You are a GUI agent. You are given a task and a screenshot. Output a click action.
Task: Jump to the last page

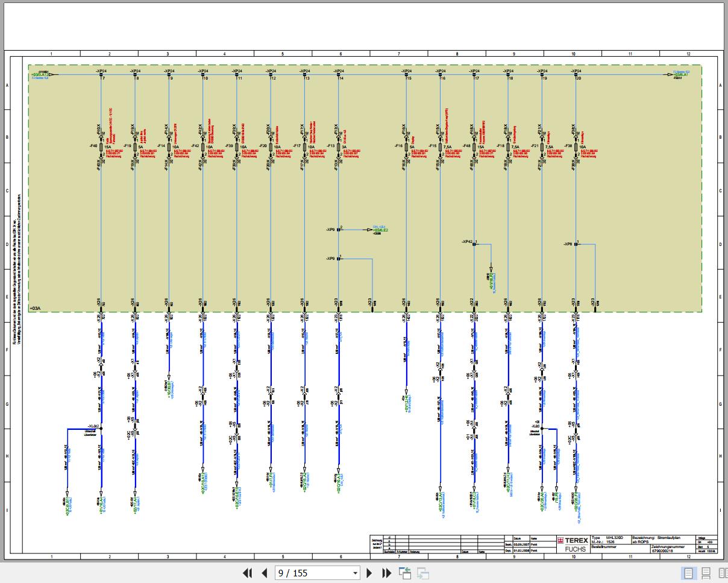coord(387,573)
